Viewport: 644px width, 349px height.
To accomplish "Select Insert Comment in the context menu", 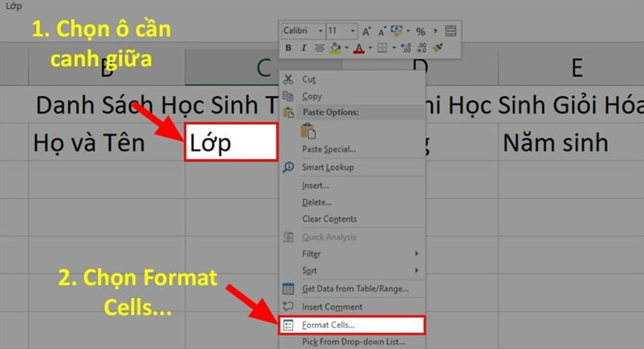I will click(x=352, y=307).
